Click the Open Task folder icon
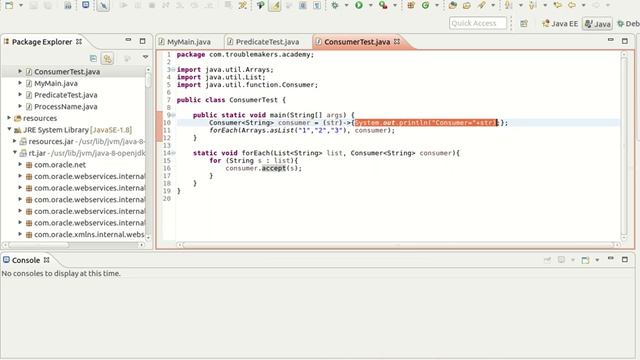 (x=467, y=5)
